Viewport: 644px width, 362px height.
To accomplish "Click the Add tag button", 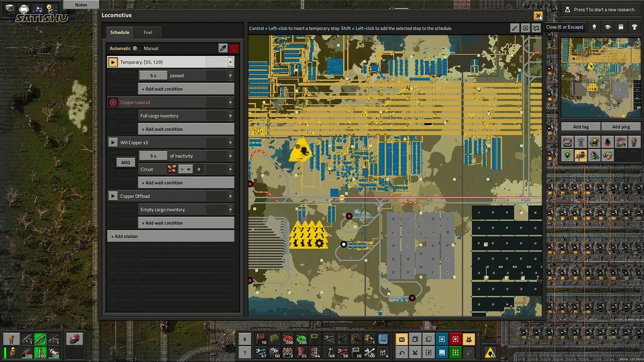I will [x=581, y=127].
